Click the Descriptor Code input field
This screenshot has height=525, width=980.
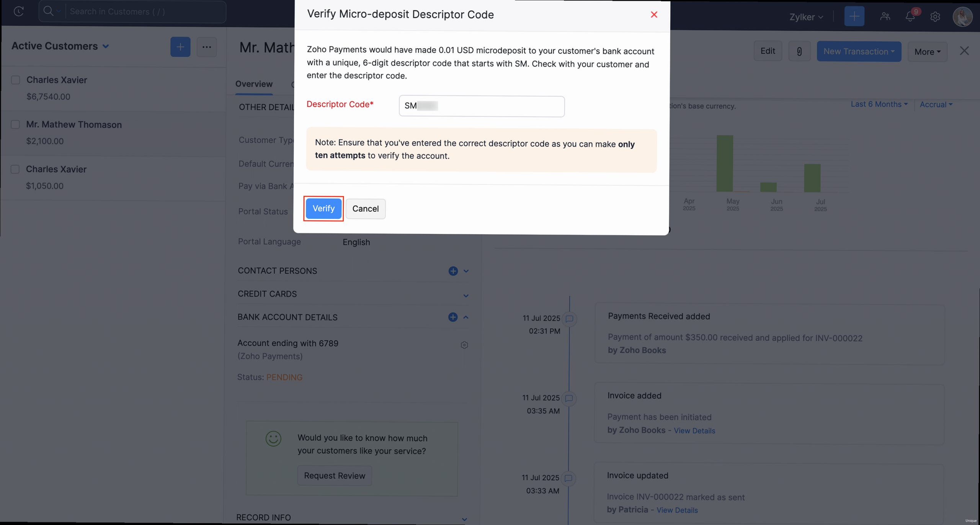coord(481,106)
